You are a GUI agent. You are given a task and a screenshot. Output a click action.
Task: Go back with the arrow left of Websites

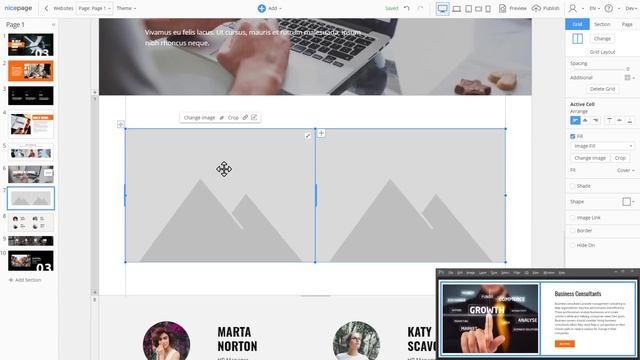46,8
